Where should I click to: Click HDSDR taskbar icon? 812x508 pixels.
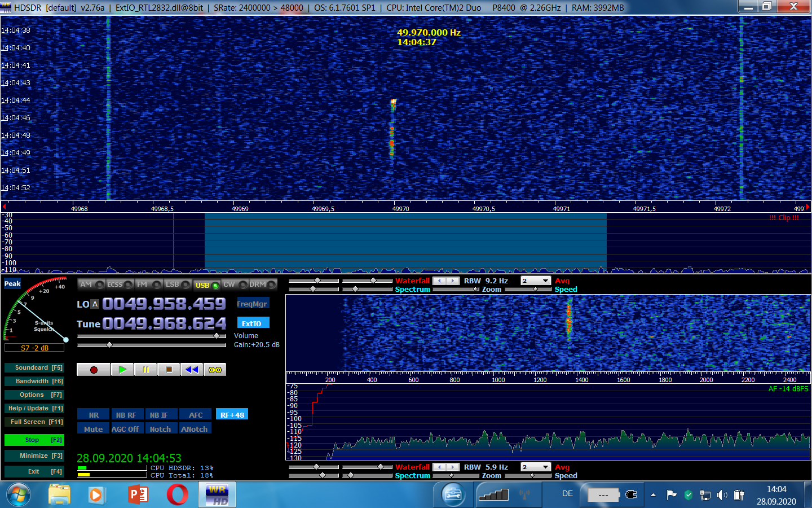coord(217,495)
